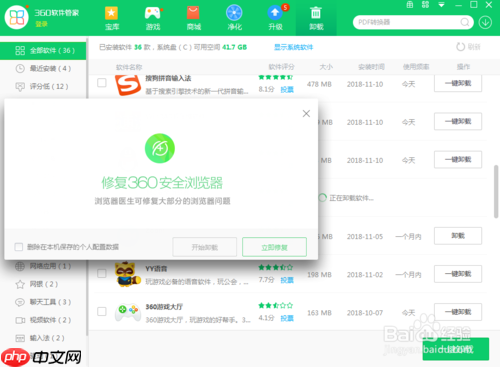Click the search magnifier icon
This screenshot has width=500, height=367.
pyautogui.click(x=465, y=22)
